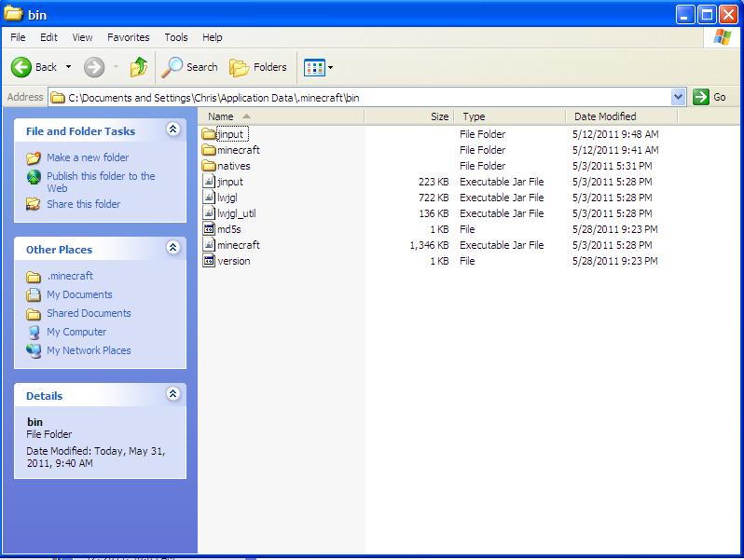Open the Favorites menu

(128, 37)
